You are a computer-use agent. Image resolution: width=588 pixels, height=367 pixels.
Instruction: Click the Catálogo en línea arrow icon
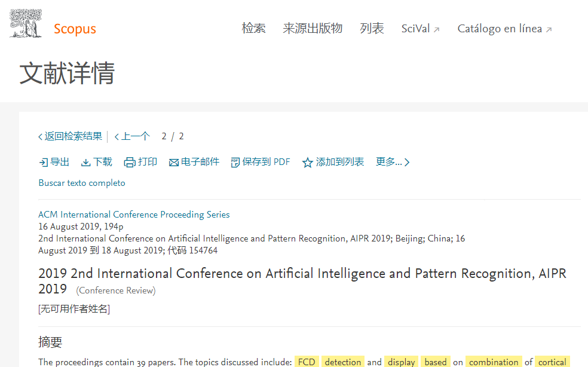pyautogui.click(x=549, y=30)
